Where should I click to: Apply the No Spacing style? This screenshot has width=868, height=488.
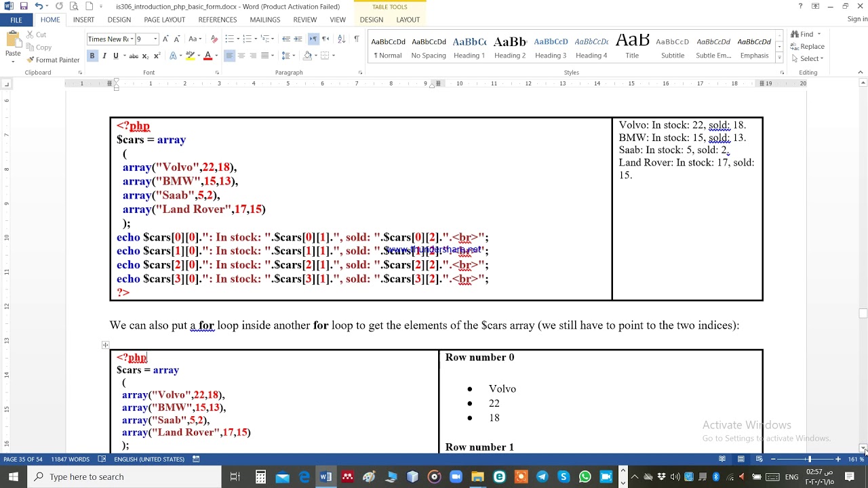tap(429, 47)
